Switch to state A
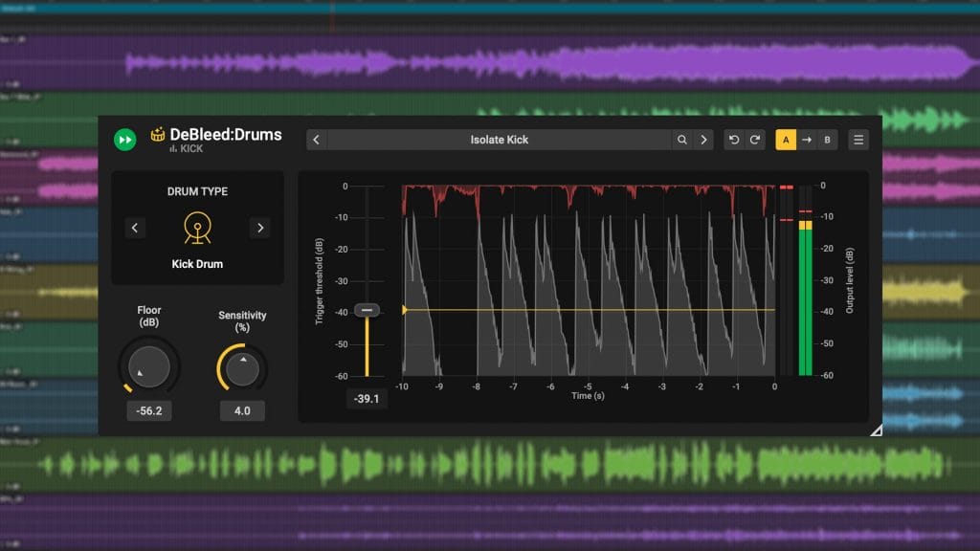Image resolution: width=980 pixels, height=551 pixels. tap(786, 140)
